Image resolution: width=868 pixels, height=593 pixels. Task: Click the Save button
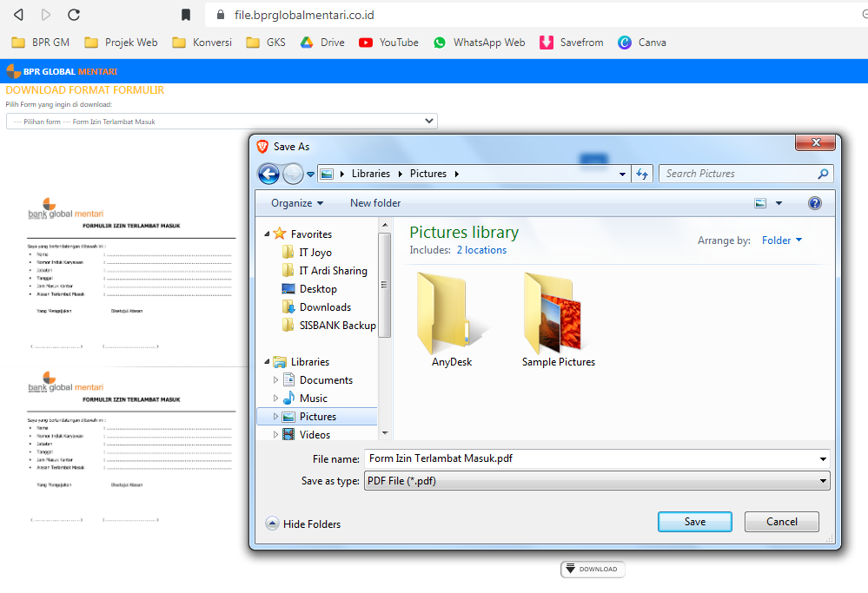pos(694,522)
